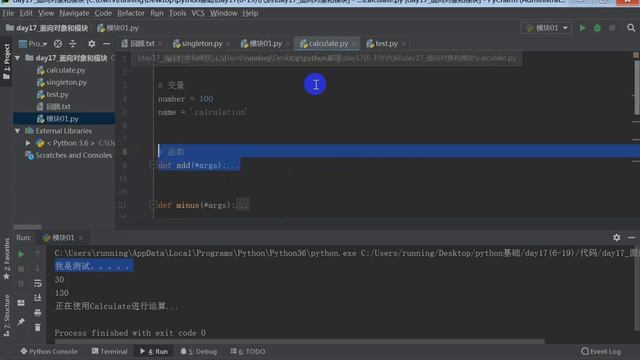Collapse External Libraries node
The image size is (640, 360).
click(x=18, y=131)
